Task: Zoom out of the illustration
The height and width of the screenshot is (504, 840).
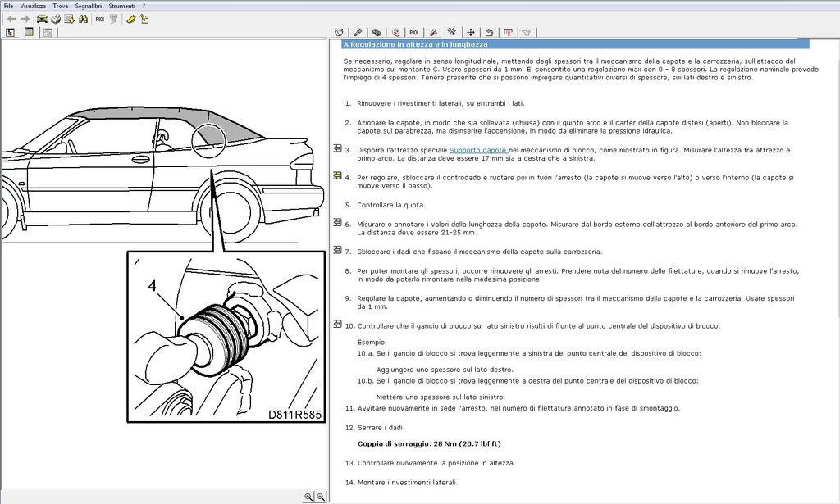Action: [321, 497]
